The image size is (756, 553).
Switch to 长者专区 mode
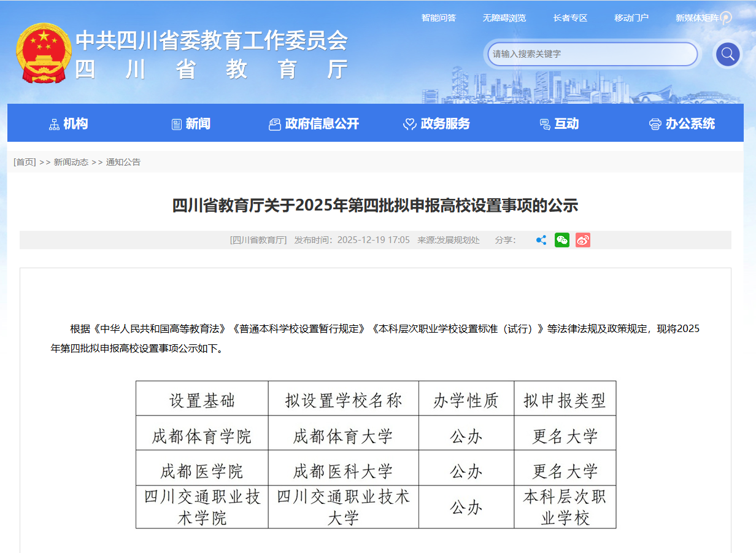pos(570,18)
